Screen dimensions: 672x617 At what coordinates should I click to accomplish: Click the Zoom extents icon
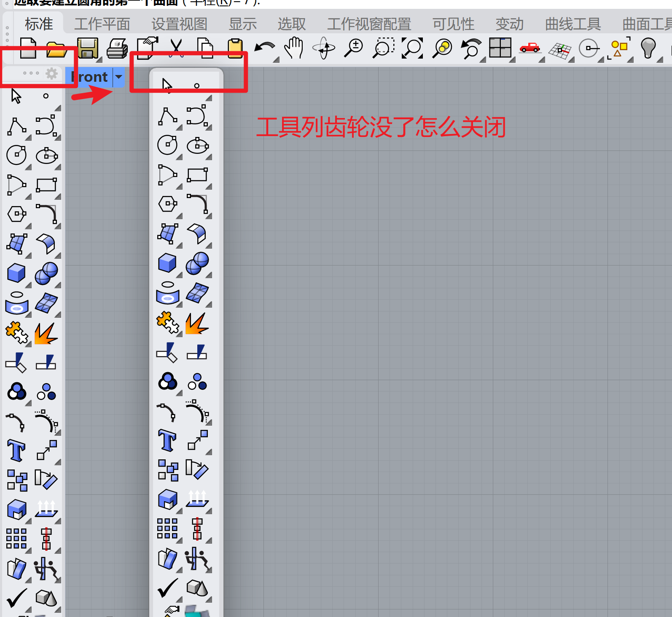[412, 48]
